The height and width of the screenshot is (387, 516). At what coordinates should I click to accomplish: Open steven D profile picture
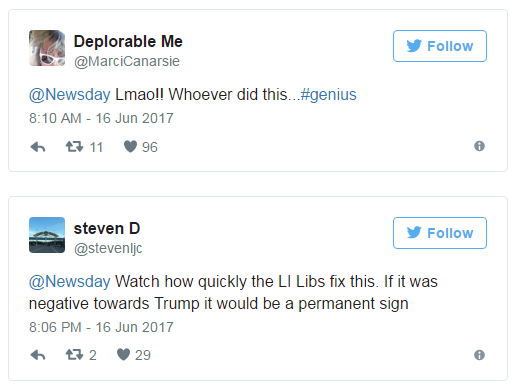point(47,235)
